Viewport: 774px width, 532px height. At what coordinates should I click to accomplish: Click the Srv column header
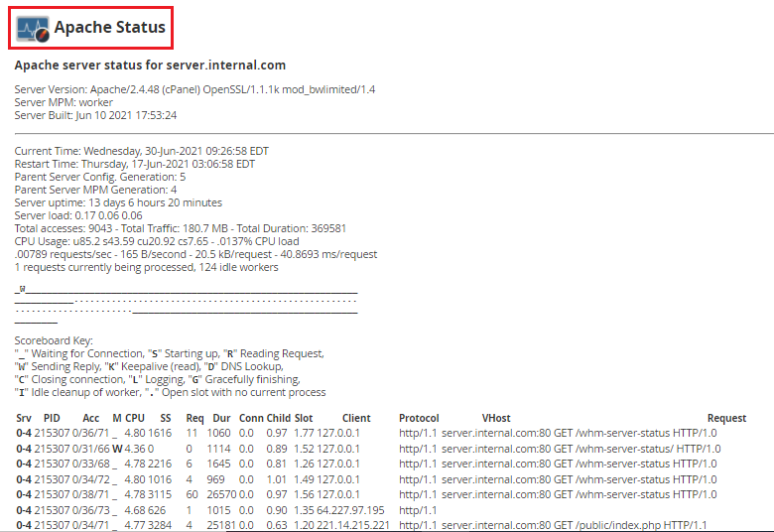click(24, 418)
